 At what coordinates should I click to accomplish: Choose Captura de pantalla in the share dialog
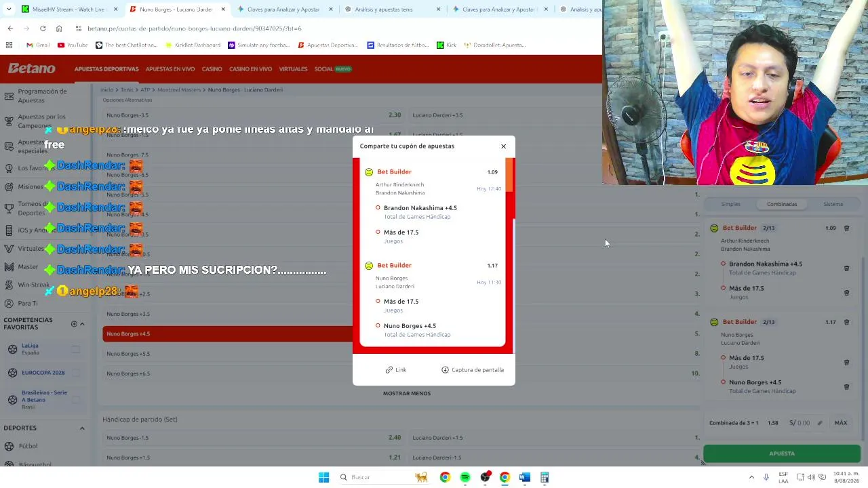pyautogui.click(x=473, y=370)
